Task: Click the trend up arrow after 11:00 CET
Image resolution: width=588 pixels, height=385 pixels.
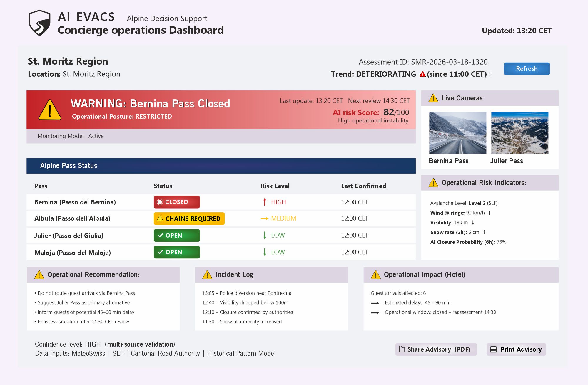Action: (490, 74)
